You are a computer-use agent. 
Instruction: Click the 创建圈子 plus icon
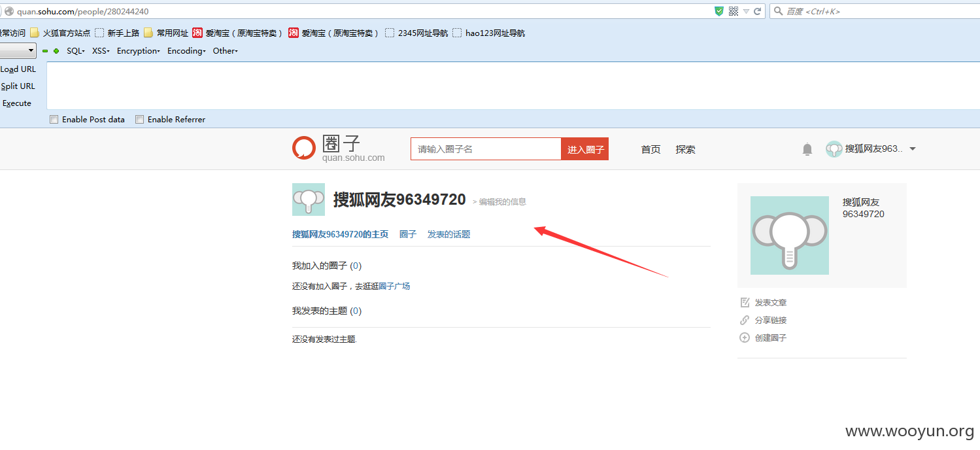tap(745, 337)
